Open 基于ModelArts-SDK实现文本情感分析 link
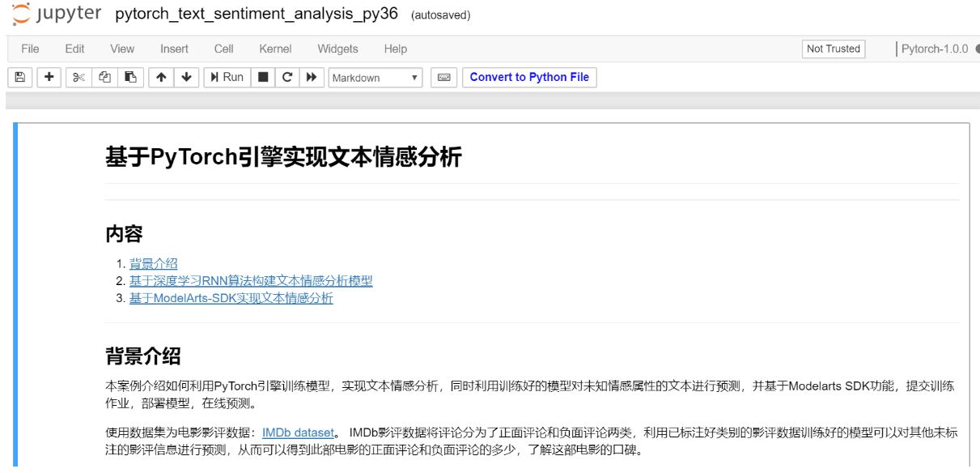Image resolution: width=980 pixels, height=473 pixels. tap(231, 298)
